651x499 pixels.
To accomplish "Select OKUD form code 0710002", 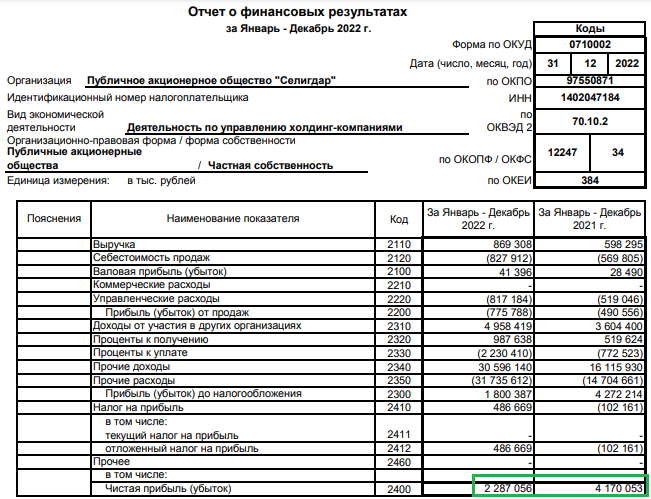I will coord(590,44).
